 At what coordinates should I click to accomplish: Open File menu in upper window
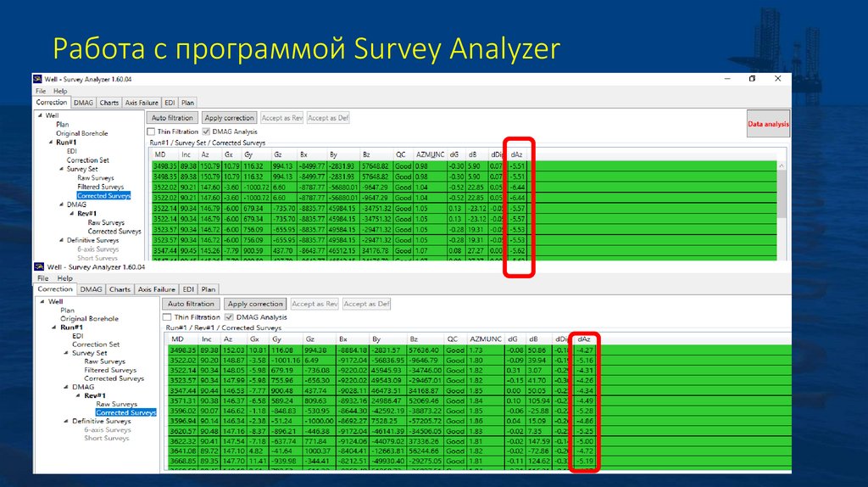point(41,91)
